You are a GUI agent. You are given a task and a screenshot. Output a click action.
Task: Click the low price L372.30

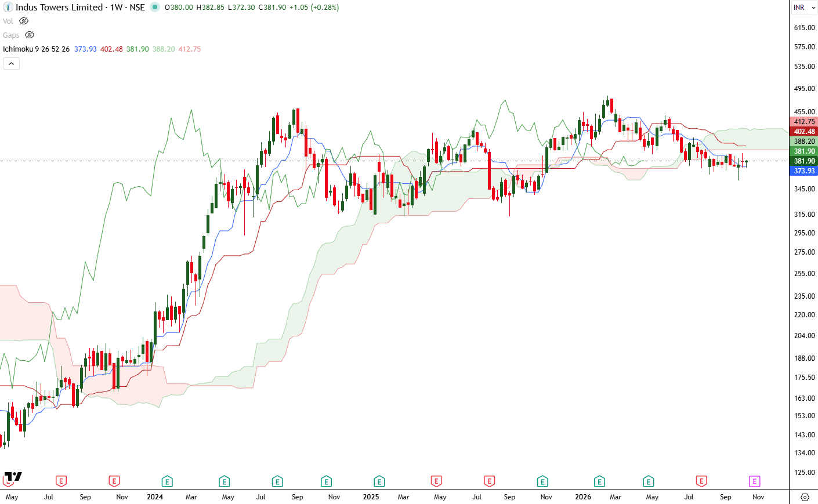241,8
